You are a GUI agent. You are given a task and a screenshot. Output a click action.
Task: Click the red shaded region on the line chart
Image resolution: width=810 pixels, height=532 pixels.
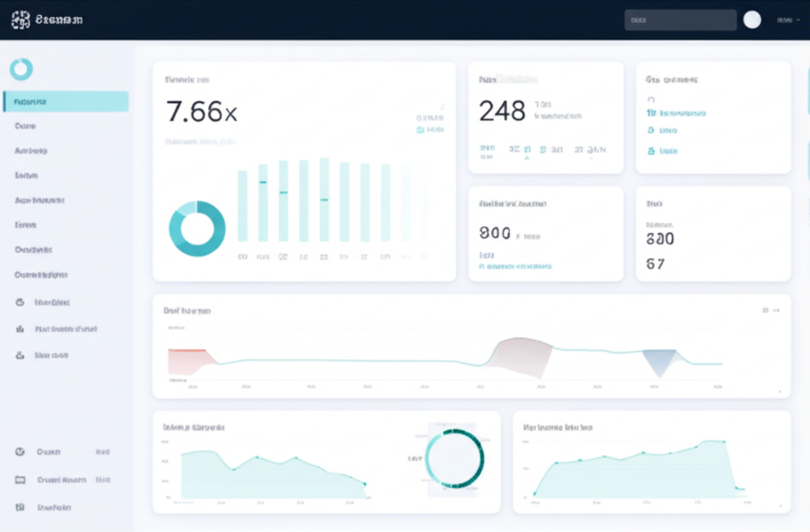[x=187, y=360]
